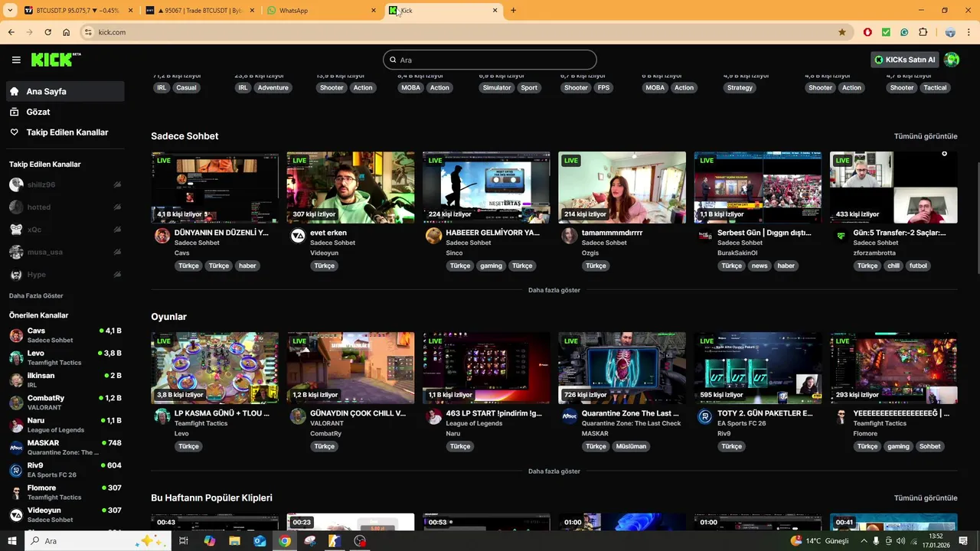Viewport: 980px width, 551px height.
Task: Open ilkinsan in Önerilen Kanallar list
Action: coord(65,380)
